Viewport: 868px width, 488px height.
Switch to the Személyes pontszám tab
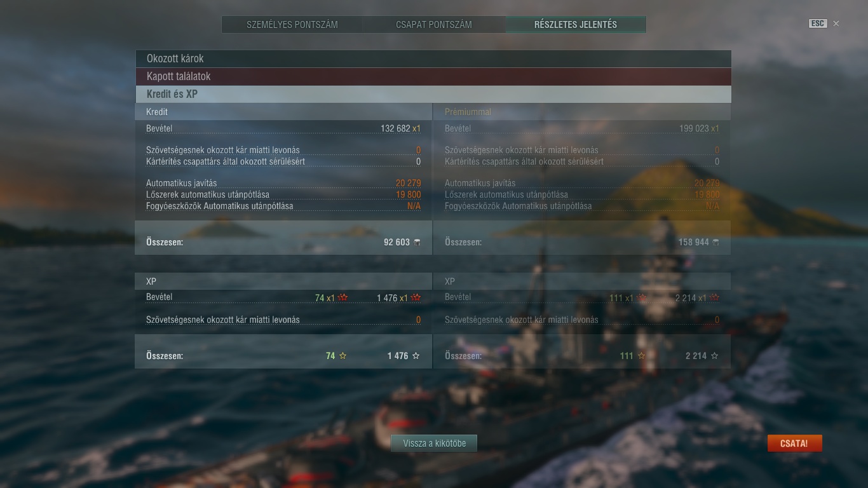click(292, 25)
